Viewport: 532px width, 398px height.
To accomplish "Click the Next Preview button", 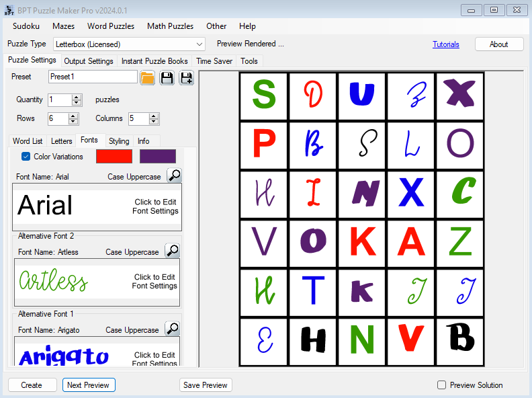I will point(89,385).
